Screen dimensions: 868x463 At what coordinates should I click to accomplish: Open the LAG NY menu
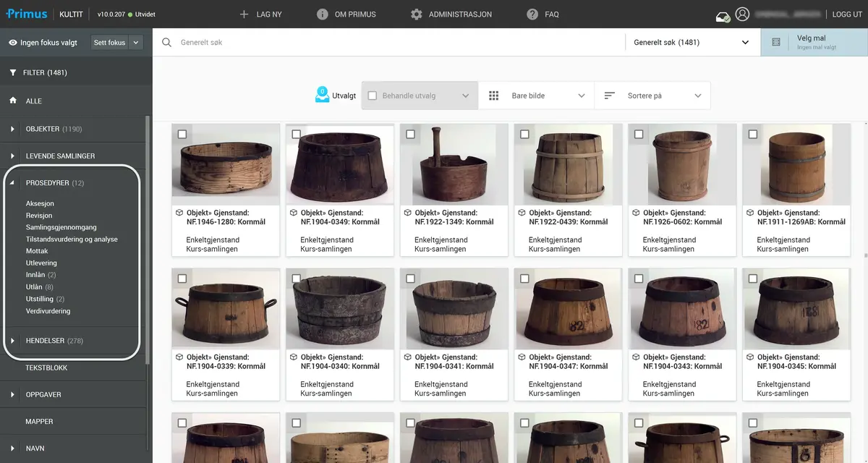(x=260, y=14)
